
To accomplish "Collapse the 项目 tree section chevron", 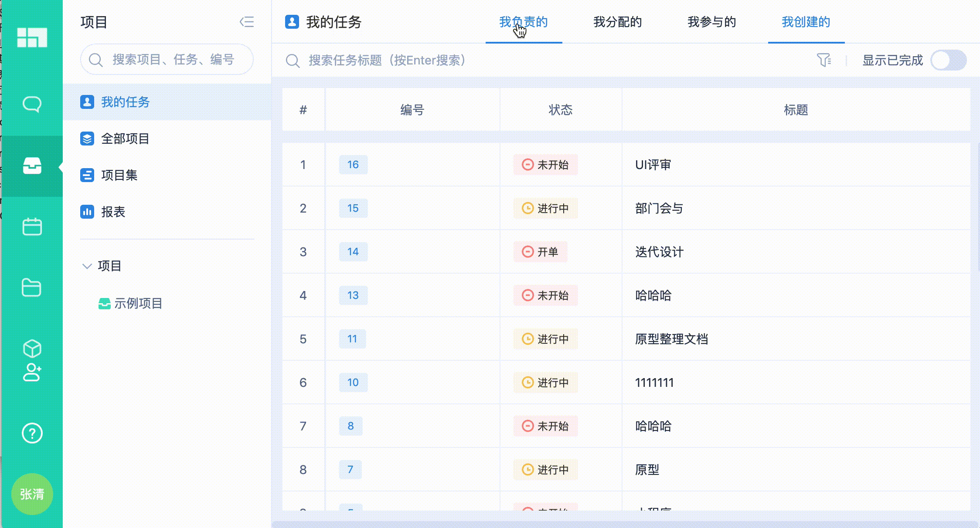I will (87, 266).
